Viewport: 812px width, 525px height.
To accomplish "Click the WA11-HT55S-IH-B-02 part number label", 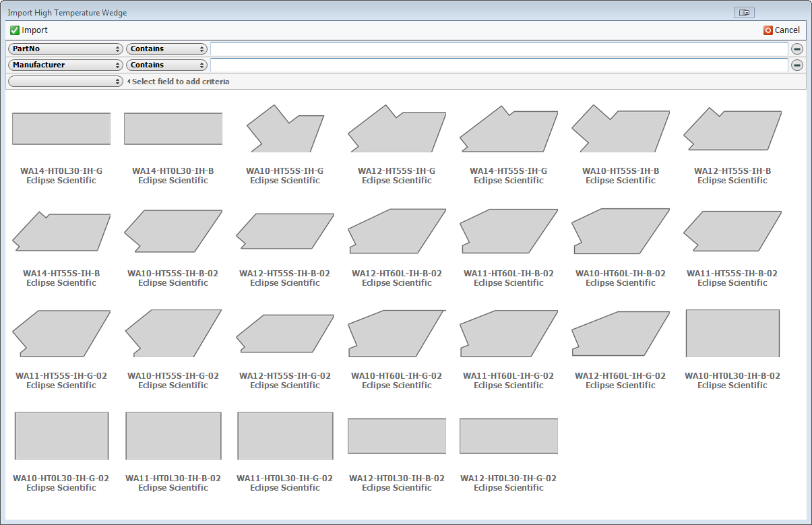I will pyautogui.click(x=732, y=274).
